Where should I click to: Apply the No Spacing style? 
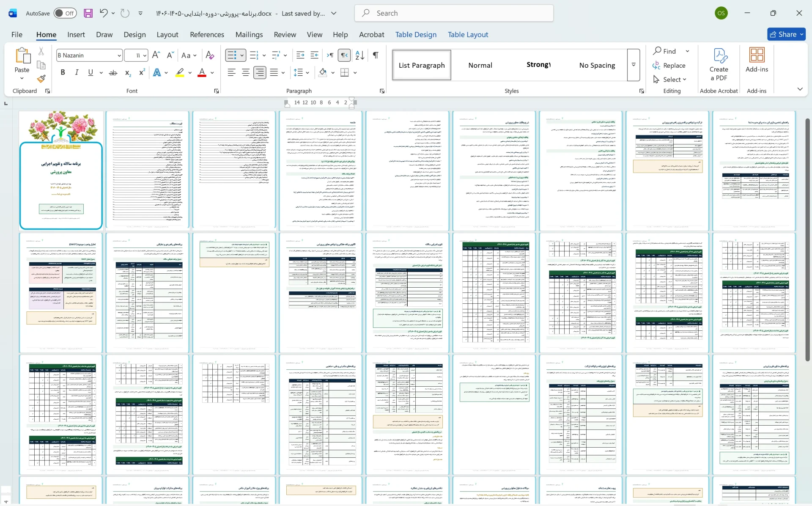[597, 65]
